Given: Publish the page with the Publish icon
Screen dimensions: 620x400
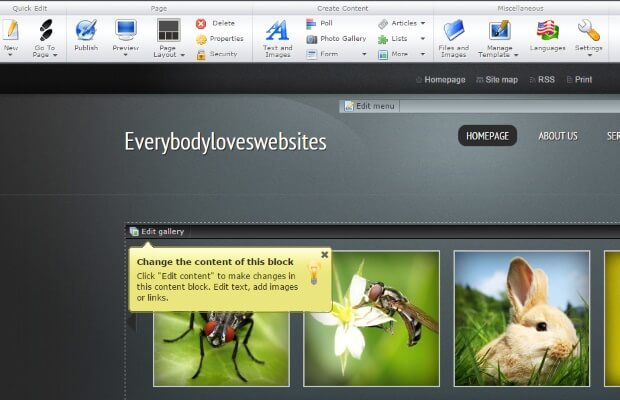Looking at the screenshot, I should pos(86,30).
